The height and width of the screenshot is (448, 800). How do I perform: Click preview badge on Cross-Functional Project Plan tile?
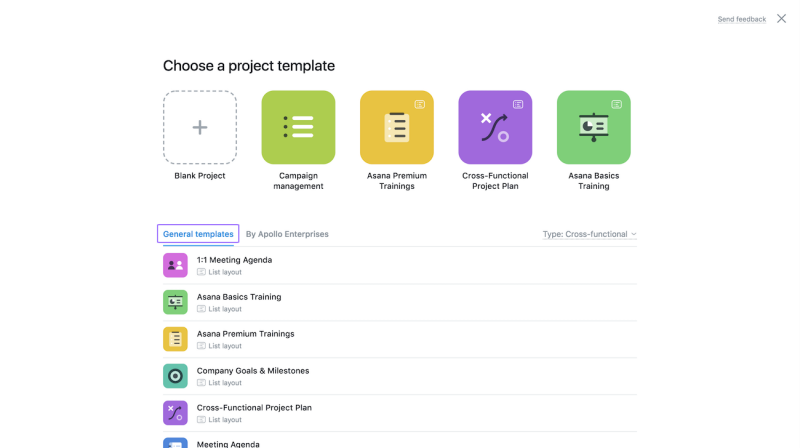coord(518,104)
